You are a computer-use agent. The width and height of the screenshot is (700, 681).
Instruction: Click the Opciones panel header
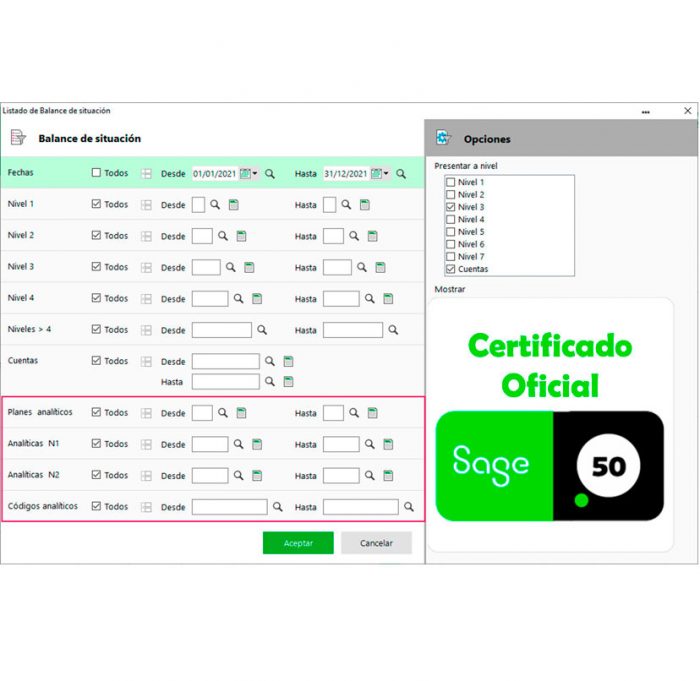[x=561, y=138]
